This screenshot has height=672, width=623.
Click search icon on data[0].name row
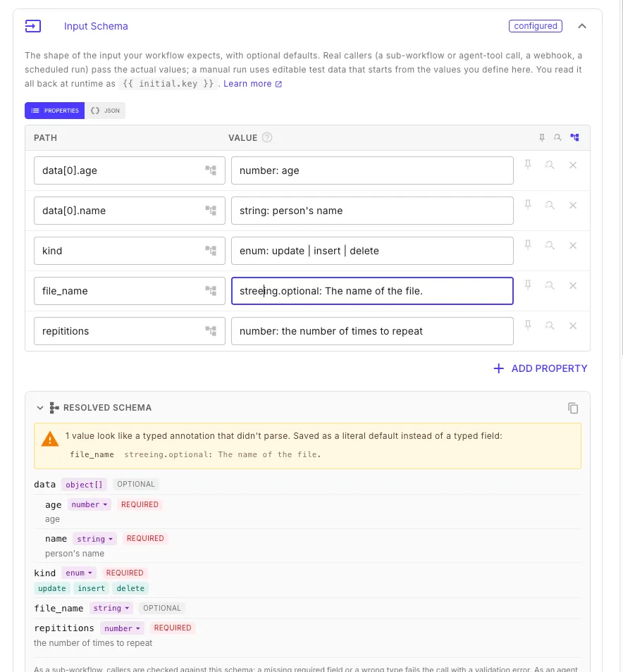click(549, 205)
